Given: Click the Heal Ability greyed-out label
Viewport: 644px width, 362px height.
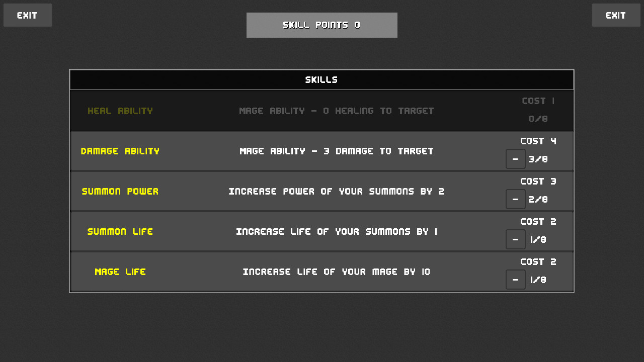Looking at the screenshot, I should pyautogui.click(x=120, y=110).
